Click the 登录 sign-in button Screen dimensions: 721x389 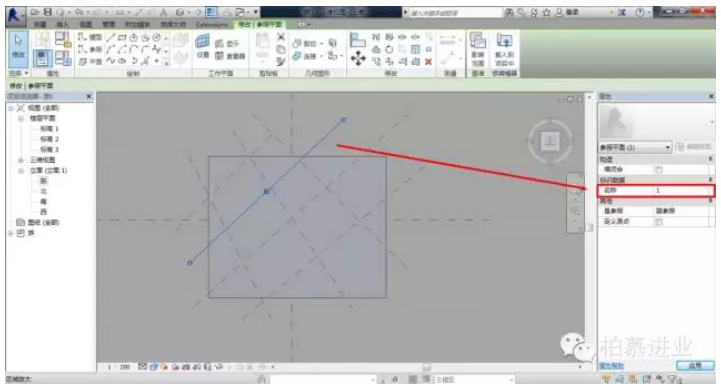567,13
